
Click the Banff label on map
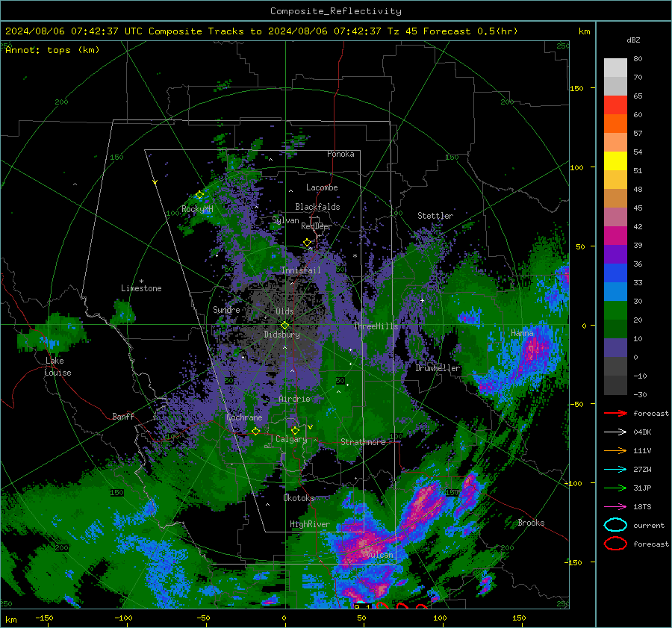coord(123,416)
